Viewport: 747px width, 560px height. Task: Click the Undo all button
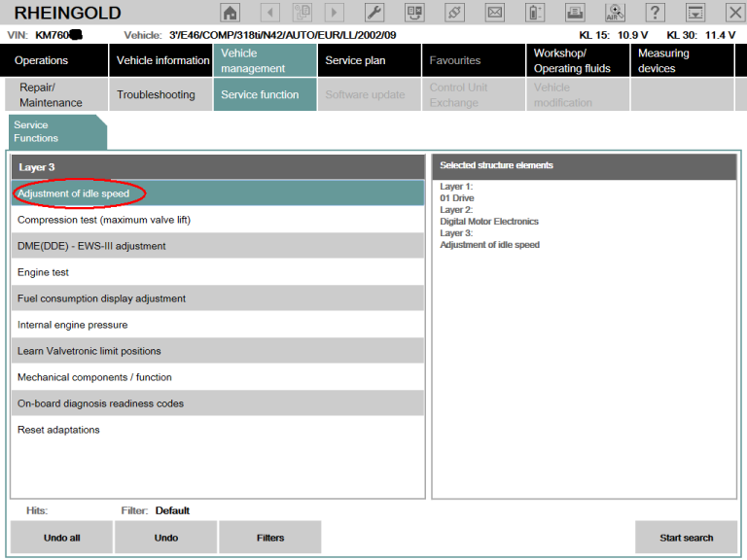[62, 537]
